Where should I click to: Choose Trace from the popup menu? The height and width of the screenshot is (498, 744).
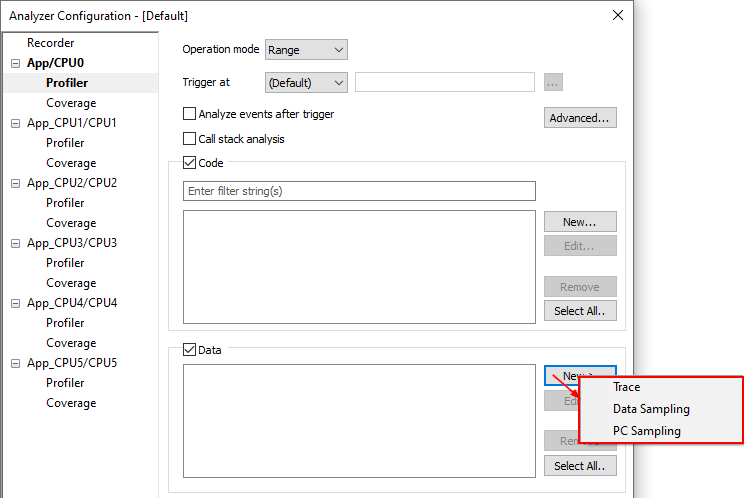[x=627, y=387]
